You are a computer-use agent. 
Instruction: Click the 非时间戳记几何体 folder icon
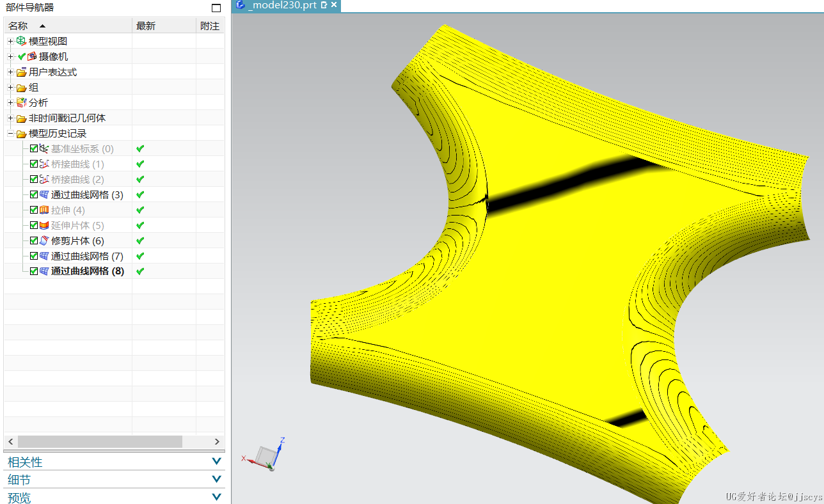pos(21,118)
